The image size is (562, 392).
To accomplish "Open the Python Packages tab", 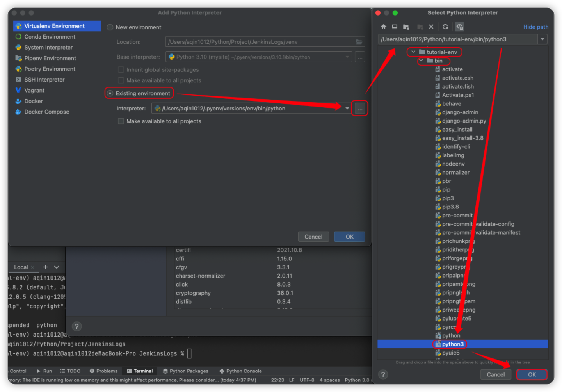I will click(x=186, y=371).
